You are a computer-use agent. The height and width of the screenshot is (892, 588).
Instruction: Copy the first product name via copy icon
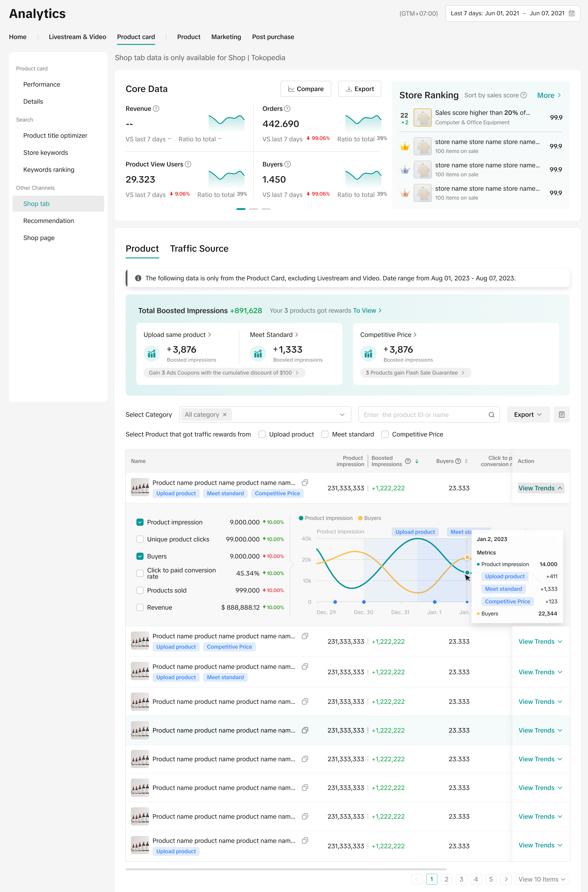tap(305, 482)
